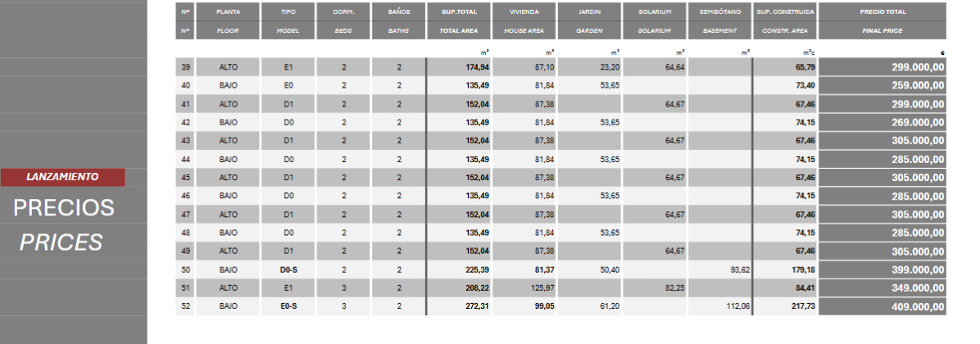Image resolution: width=980 pixels, height=344 pixels.
Task: Click house area 125,97 cell
Action: point(524,287)
